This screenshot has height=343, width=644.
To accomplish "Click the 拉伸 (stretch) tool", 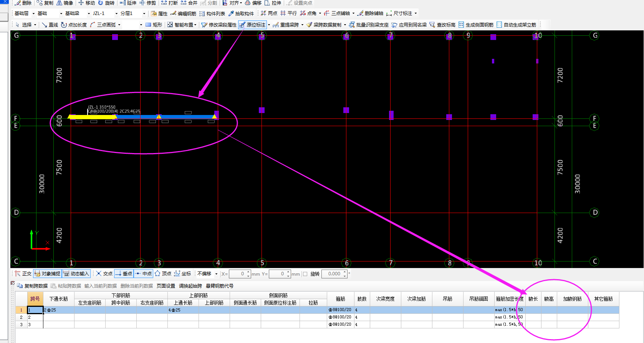I will click(273, 3).
